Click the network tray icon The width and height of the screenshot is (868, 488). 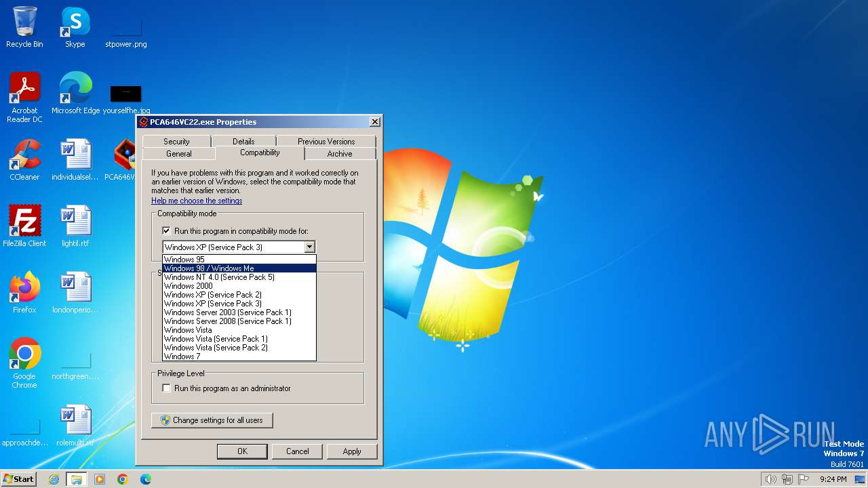point(787,479)
